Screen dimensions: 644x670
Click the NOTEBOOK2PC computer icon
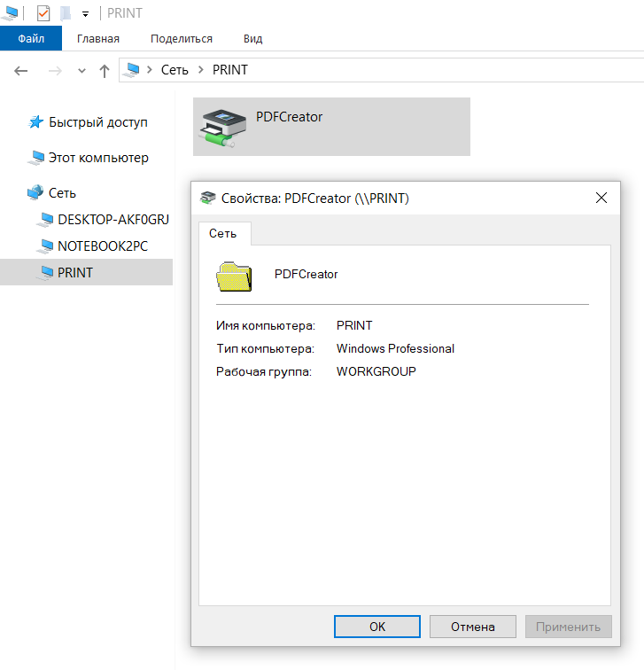pyautogui.click(x=45, y=246)
